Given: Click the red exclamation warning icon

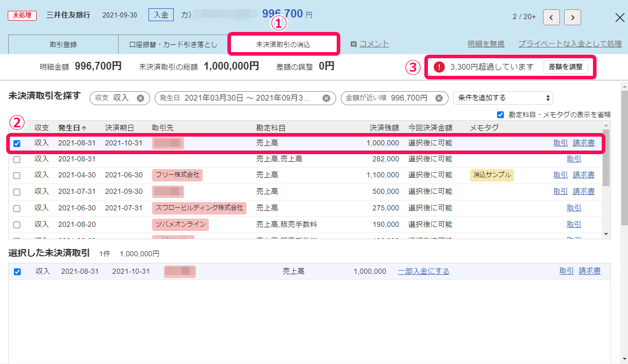Looking at the screenshot, I should coord(439,67).
